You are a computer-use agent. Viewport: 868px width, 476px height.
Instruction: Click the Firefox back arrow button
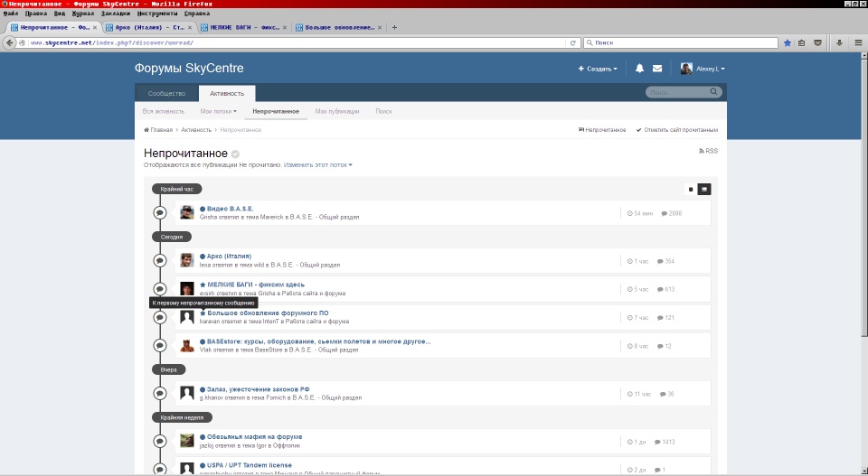pyautogui.click(x=9, y=42)
